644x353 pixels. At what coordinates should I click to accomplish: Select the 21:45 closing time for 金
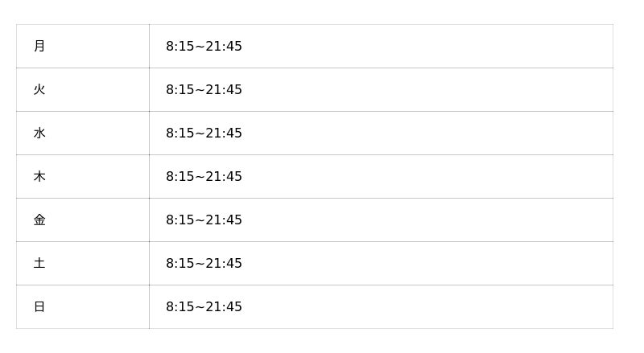(x=224, y=220)
